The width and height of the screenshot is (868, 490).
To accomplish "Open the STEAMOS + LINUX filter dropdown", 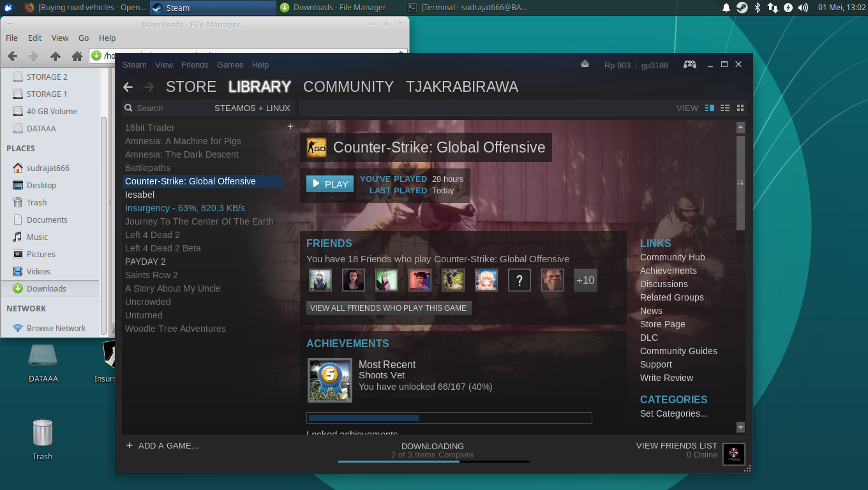I will 252,108.
